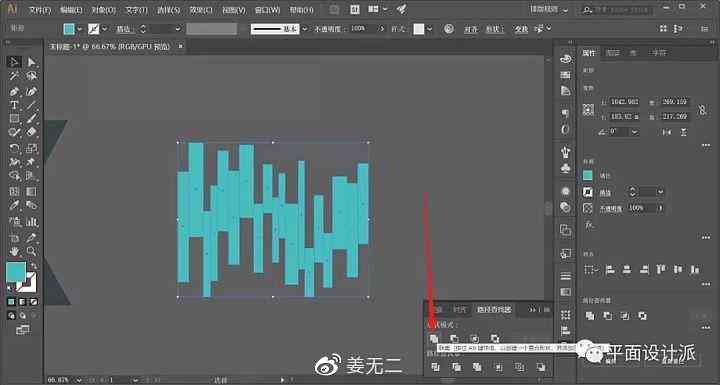The height and width of the screenshot is (385, 720).
Task: Click Intersect in the floating Pathfinder panel
Action: pyautogui.click(x=474, y=339)
